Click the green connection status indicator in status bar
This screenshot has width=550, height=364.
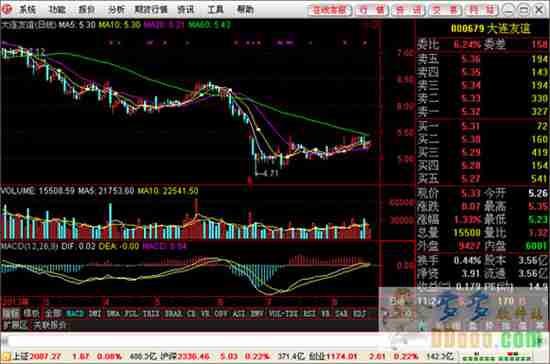click(496, 358)
